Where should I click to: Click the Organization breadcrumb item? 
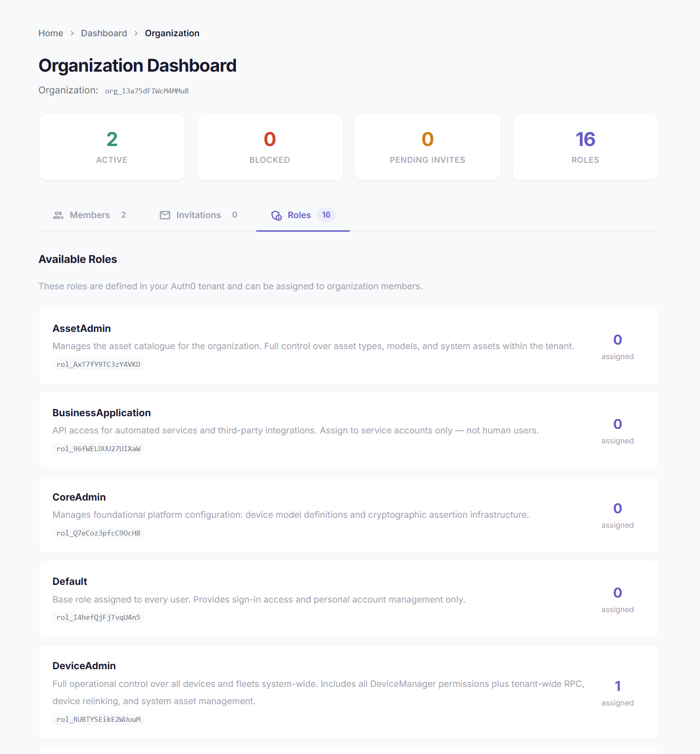point(172,33)
